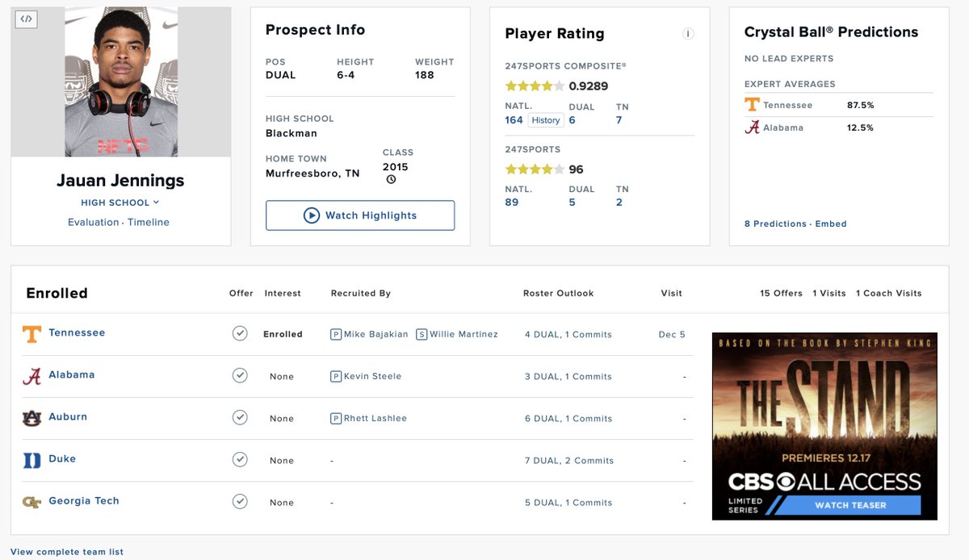Click Duke logo in team list
Screen dimensions: 969x560
(x=31, y=460)
